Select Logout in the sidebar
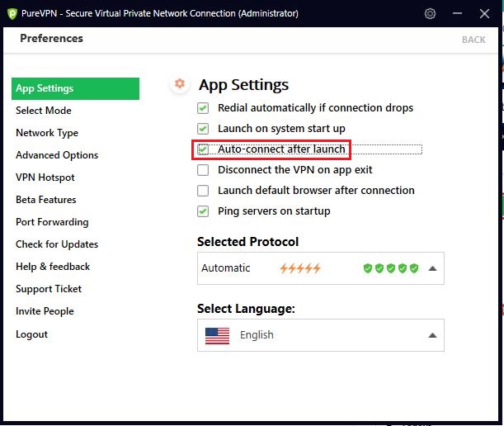Viewport: 504px width, 426px height. coord(31,334)
